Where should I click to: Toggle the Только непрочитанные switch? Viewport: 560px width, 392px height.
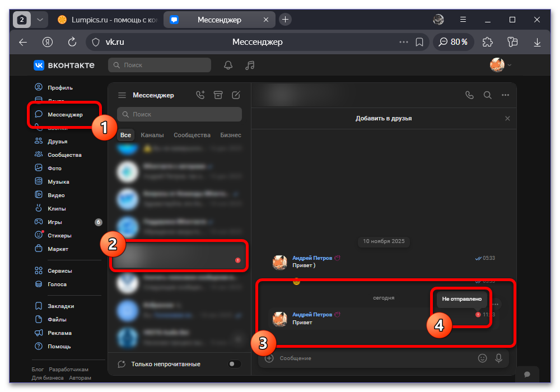pos(234,364)
